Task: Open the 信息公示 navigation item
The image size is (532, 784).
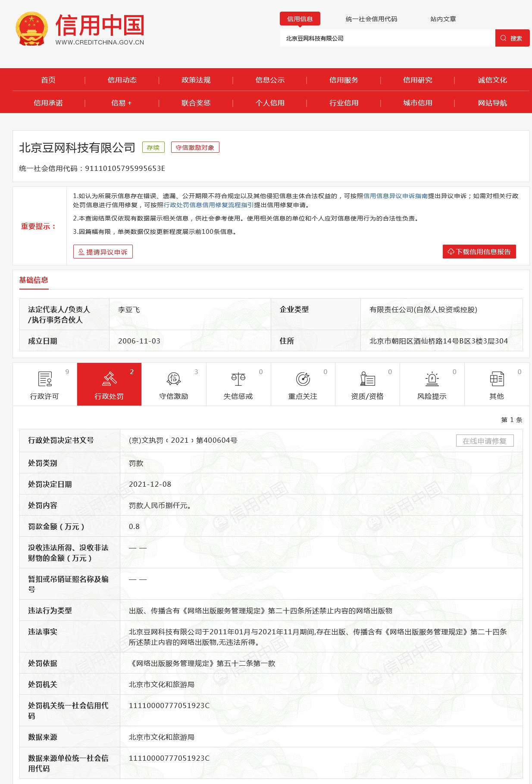Action: click(x=270, y=80)
